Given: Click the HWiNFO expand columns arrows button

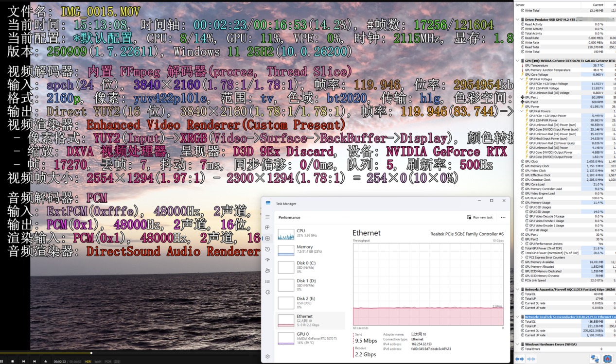Looking at the screenshot, I should [520, 359].
